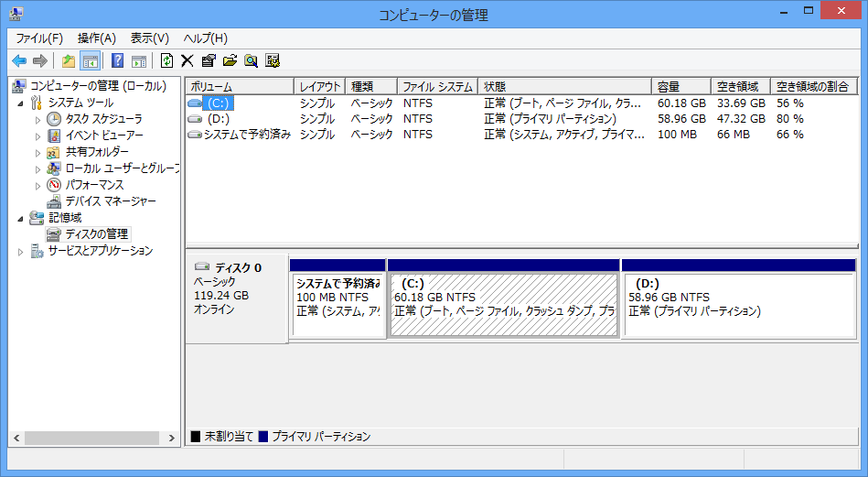Expand the タスク スケジューラ node
Screen dimensions: 868x477
(x=38, y=120)
